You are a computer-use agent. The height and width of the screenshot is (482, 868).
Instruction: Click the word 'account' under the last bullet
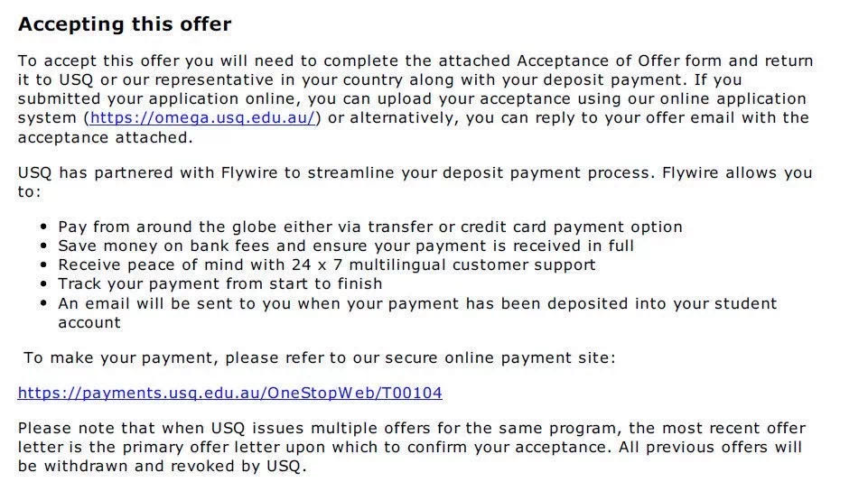click(89, 322)
